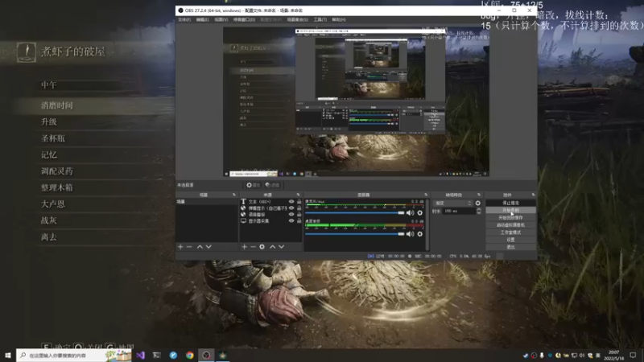Open OBS 设置 settings button
Screen dimensions: 644x362
coord(510,240)
